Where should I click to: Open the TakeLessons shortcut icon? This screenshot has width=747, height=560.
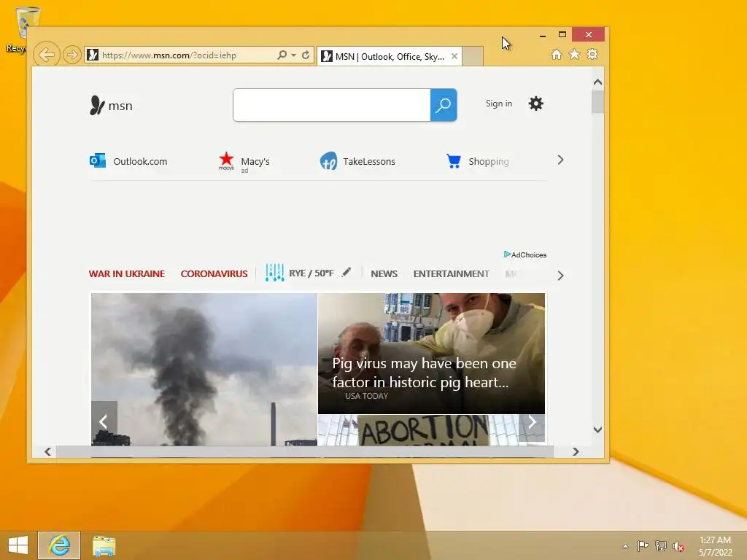point(328,161)
